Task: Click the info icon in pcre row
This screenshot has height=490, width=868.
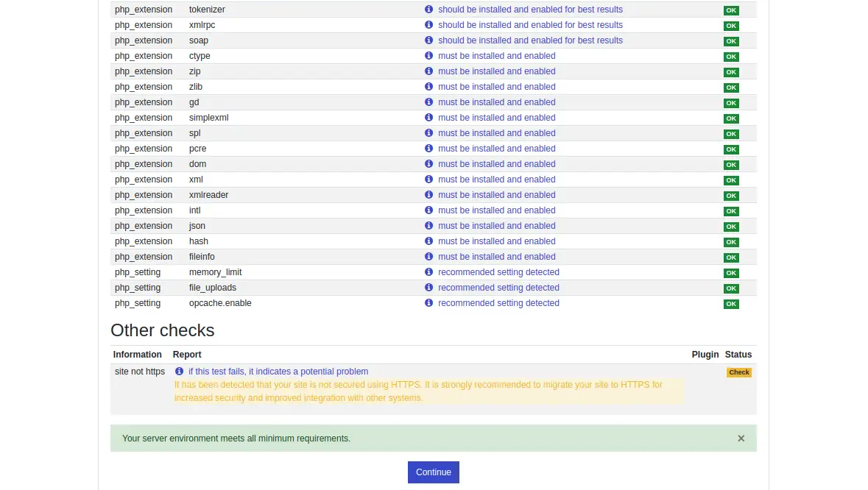Action: click(x=428, y=149)
